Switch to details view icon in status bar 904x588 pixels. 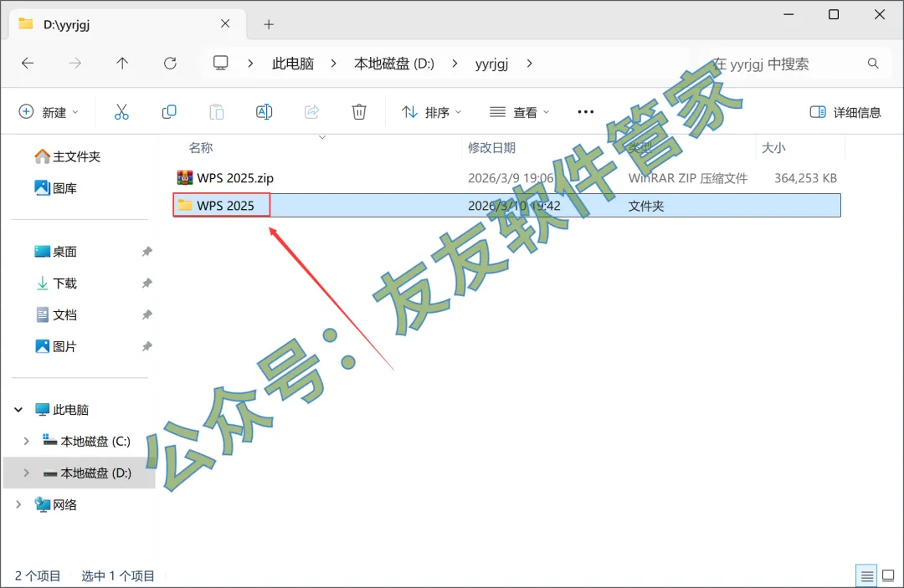(x=866, y=575)
